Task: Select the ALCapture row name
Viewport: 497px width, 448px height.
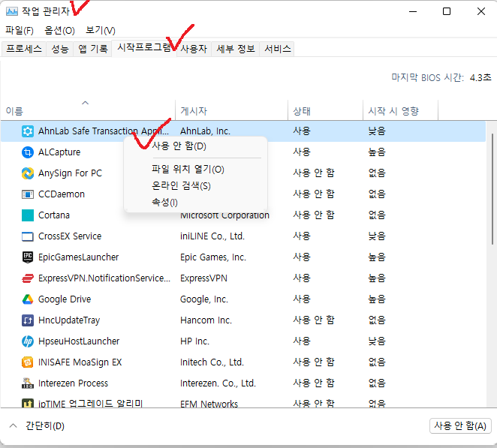Action: coord(59,152)
